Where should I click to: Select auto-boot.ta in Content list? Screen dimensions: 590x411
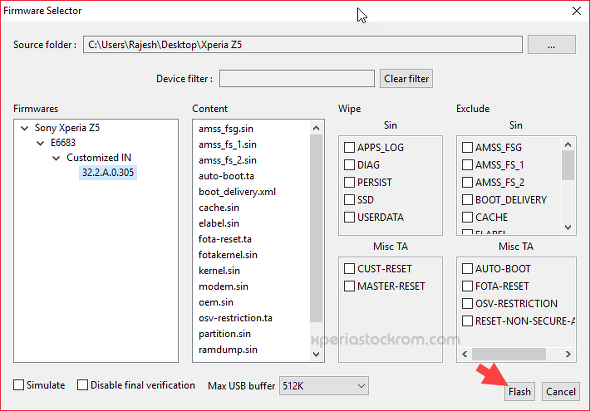[x=226, y=176]
